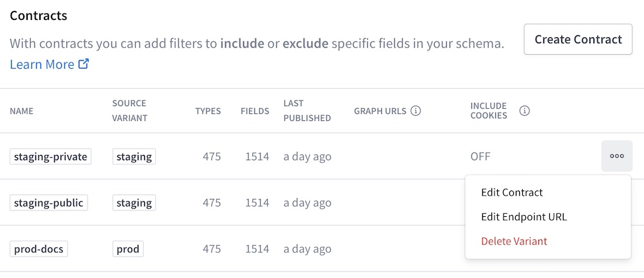Open the Learn More link
This screenshot has height=278, width=644.
(x=42, y=64)
